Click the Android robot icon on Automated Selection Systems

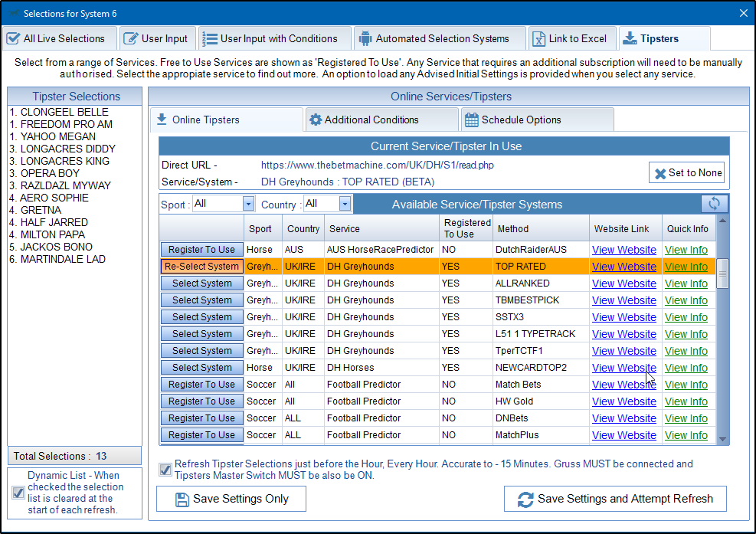(x=365, y=38)
